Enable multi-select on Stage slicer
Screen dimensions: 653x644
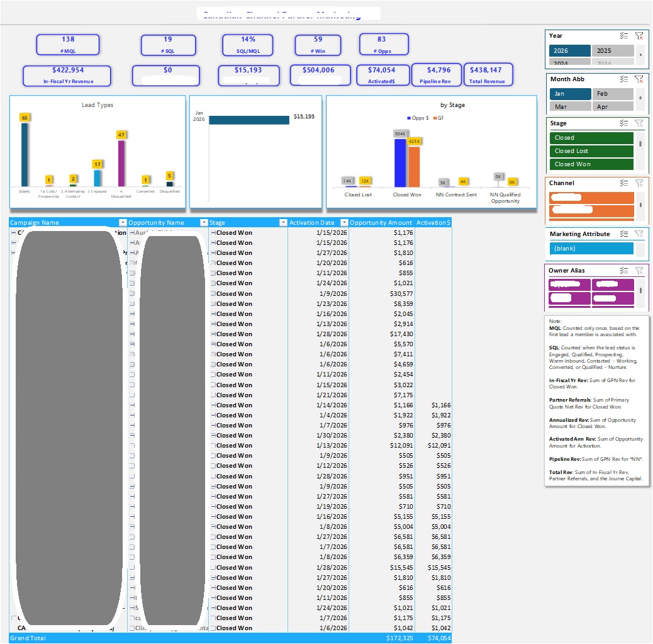(x=624, y=123)
